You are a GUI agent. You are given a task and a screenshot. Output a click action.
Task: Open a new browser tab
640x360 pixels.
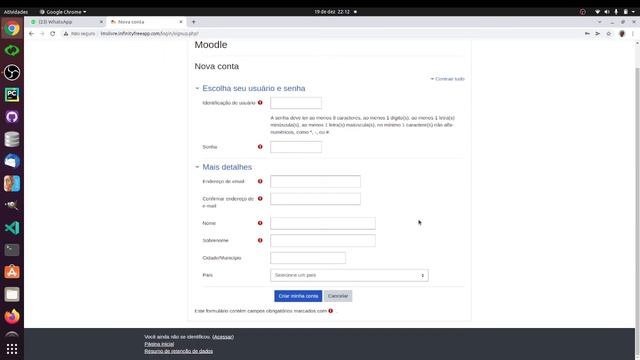(x=193, y=22)
